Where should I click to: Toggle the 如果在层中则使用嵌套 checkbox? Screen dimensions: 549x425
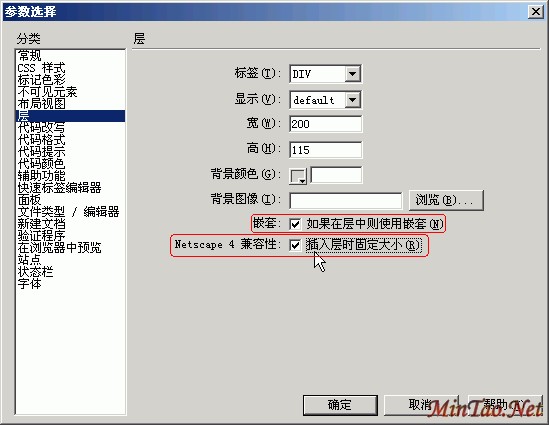point(295,224)
